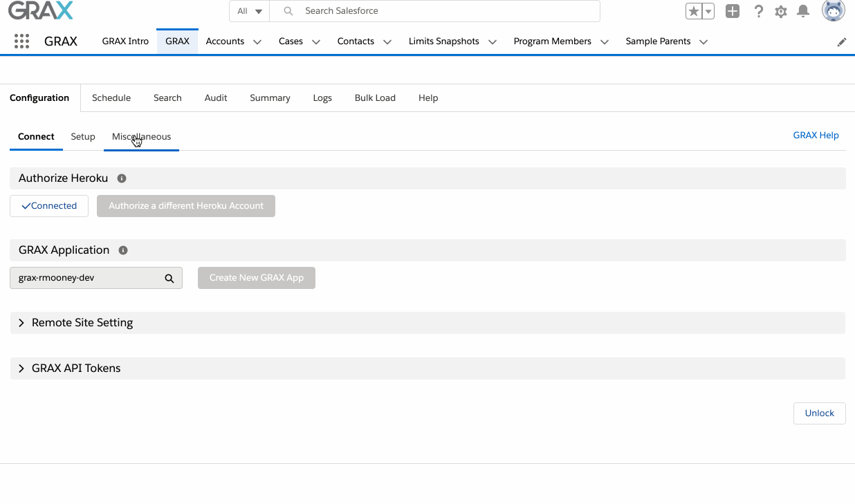
Task: Select the Miscellaneous sub-tab
Action: pos(141,137)
